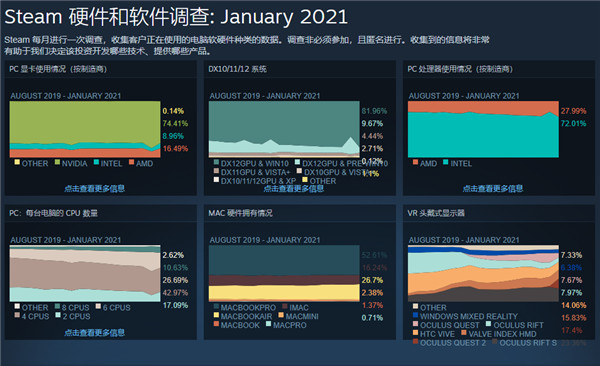Click the 72.01% Intel processor value

click(574, 123)
